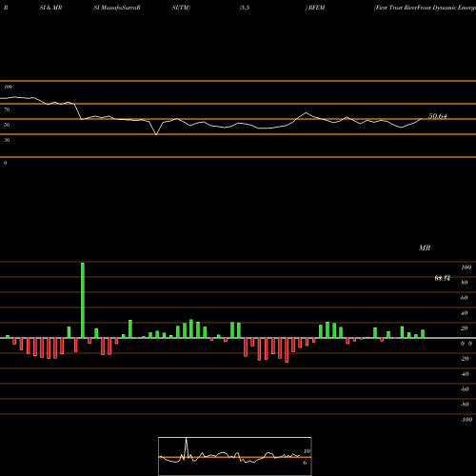Click the RSI axis label 30
Viewport: 476px width, 476px height.
7,140
